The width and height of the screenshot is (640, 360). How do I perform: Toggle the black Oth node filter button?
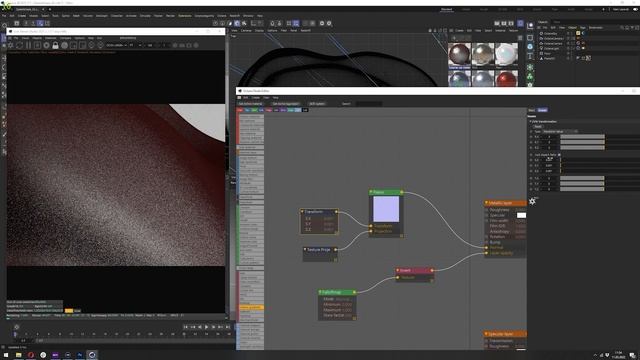tap(305, 110)
